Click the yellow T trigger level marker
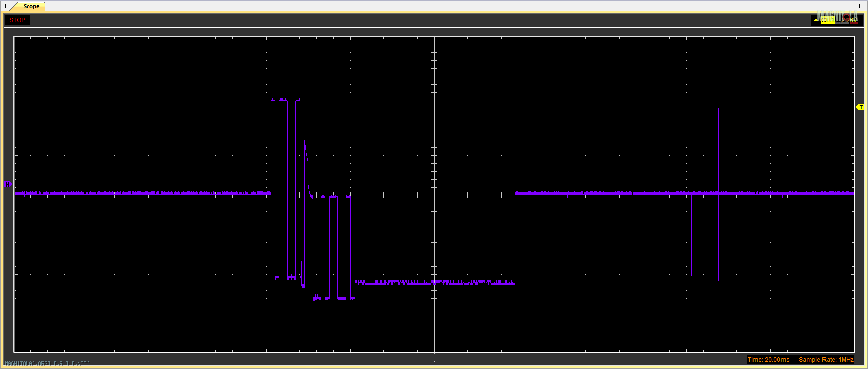The height and width of the screenshot is (369, 868). [860, 107]
